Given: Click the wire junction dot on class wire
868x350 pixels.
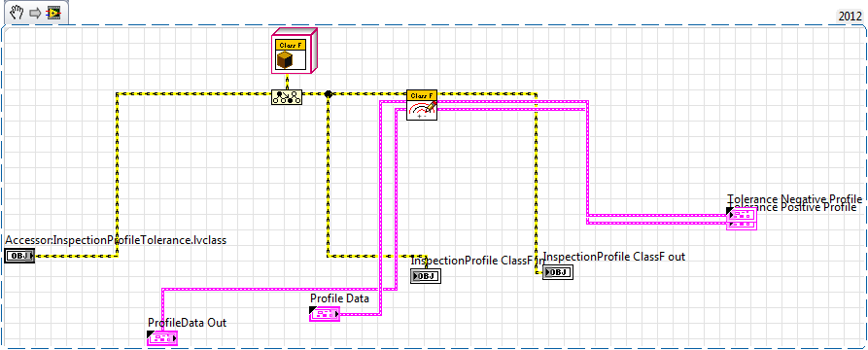Looking at the screenshot, I should pos(328,94).
